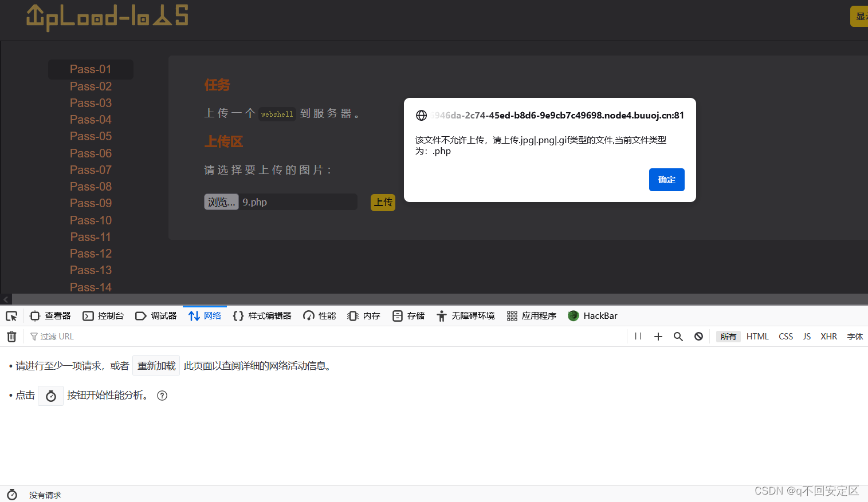Open the 性能 (Performance) panel
The image size is (868, 502).
click(319, 315)
